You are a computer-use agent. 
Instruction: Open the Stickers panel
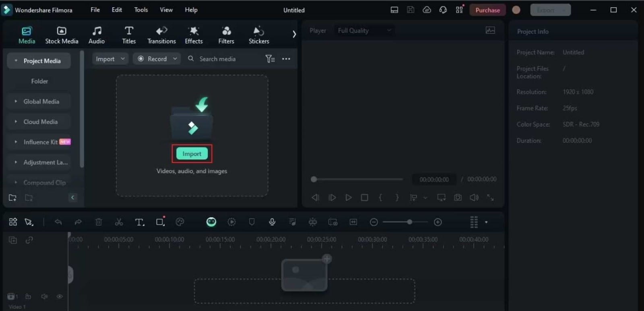click(x=258, y=35)
